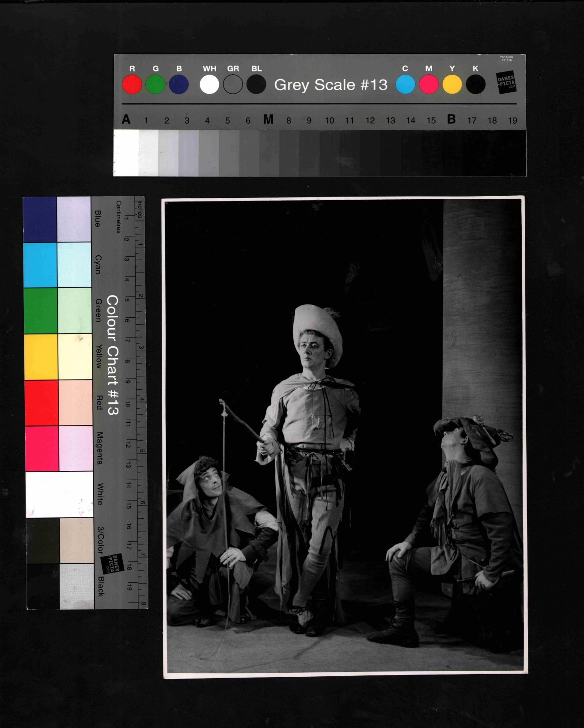This screenshot has width=584, height=728.
Task: Click the 'Grey Scale #13' title text
Action: click(330, 84)
